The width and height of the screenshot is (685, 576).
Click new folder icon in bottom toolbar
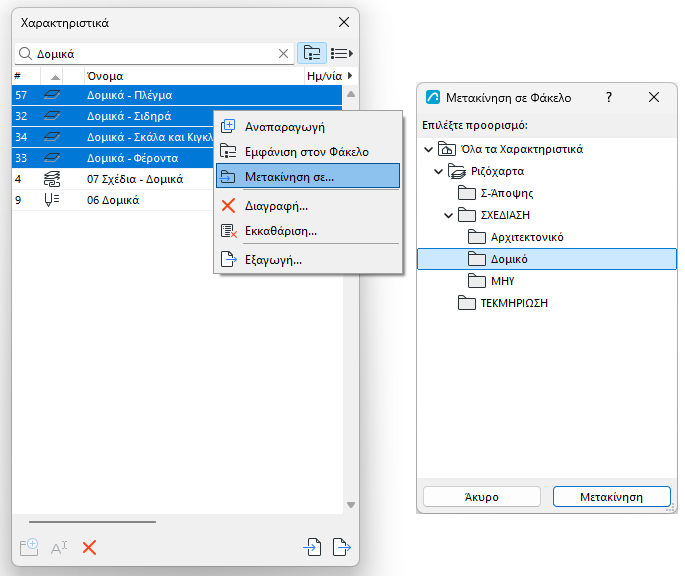click(x=30, y=547)
